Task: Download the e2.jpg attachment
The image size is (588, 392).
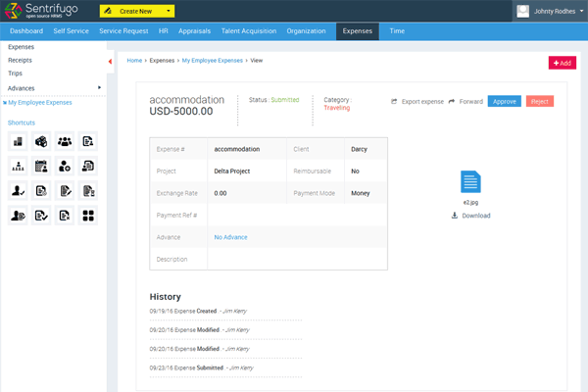Action: point(471,216)
